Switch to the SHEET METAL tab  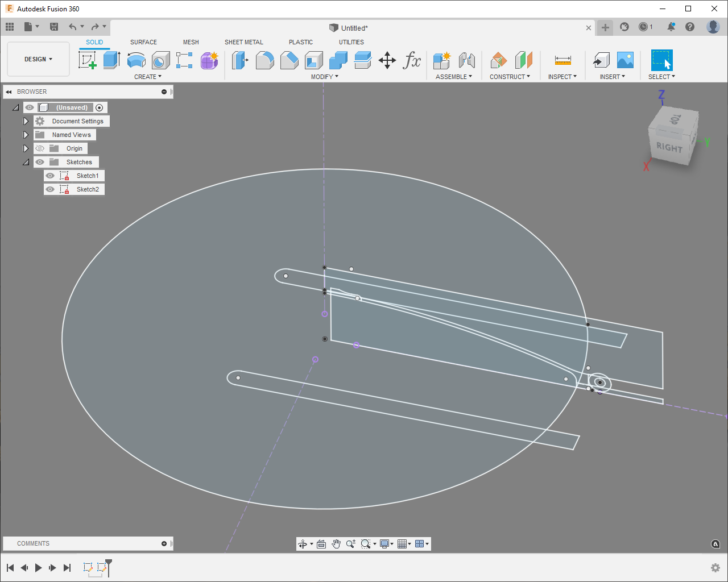[x=243, y=42]
